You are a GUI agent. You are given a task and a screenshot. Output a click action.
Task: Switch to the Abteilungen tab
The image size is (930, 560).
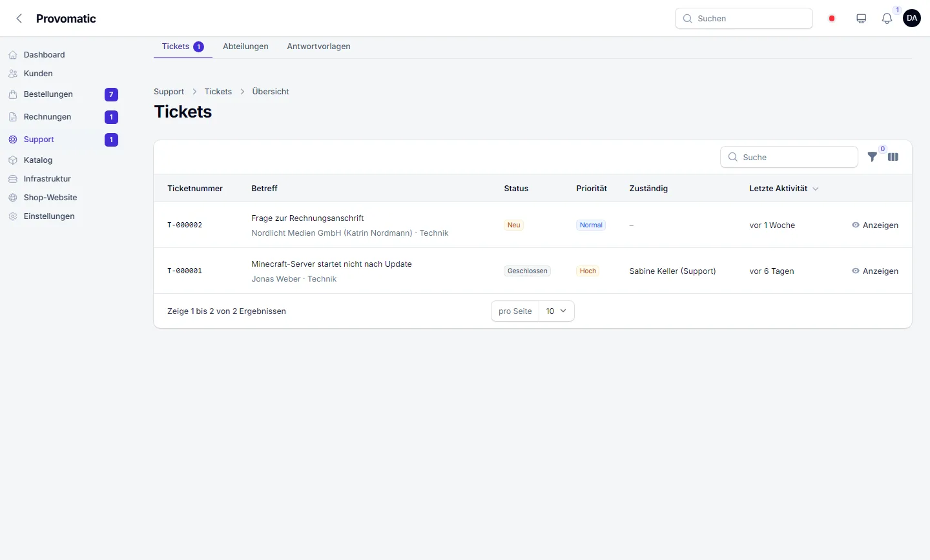coord(245,47)
